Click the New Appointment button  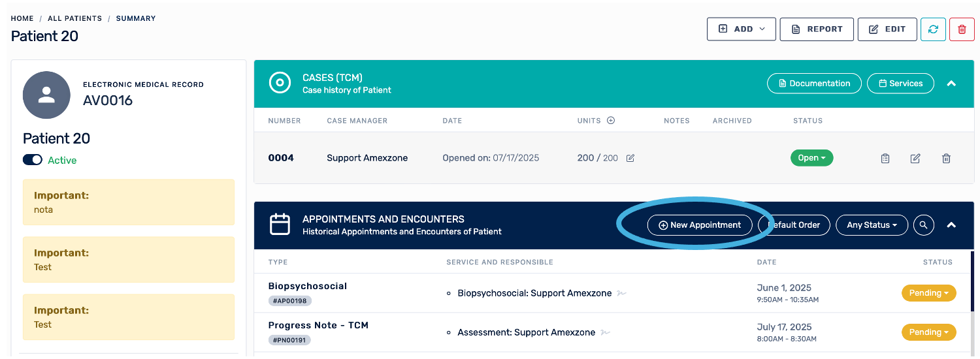(699, 225)
